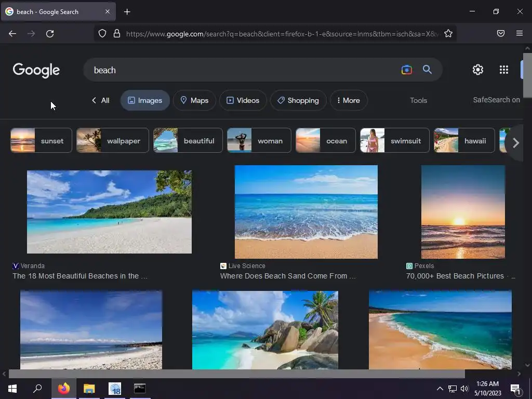Click the vertical scrollbar thumb
Viewport: 532px width, 399px height.
528,75
